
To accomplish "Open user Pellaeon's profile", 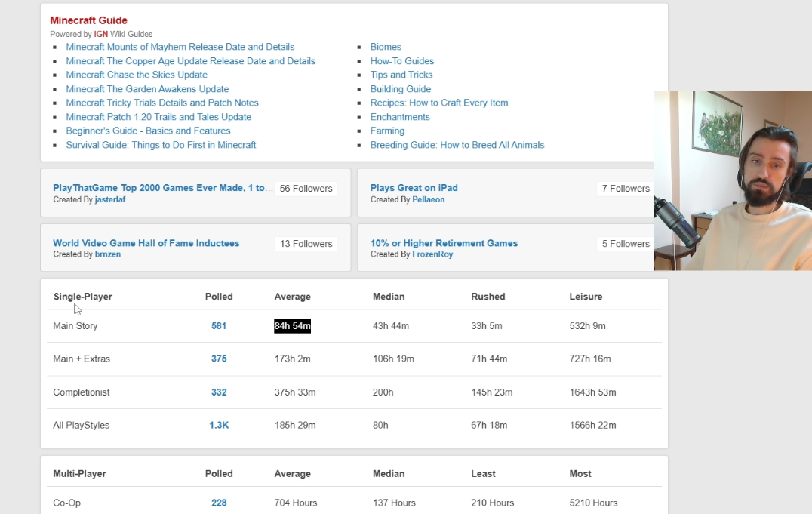I will coord(429,199).
